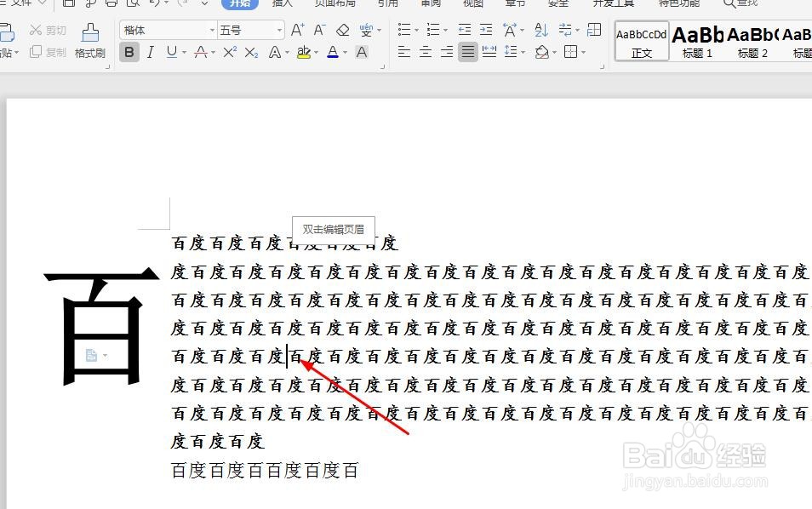
Task: Switch to the 特色功能 ribbon tab
Action: click(x=679, y=3)
